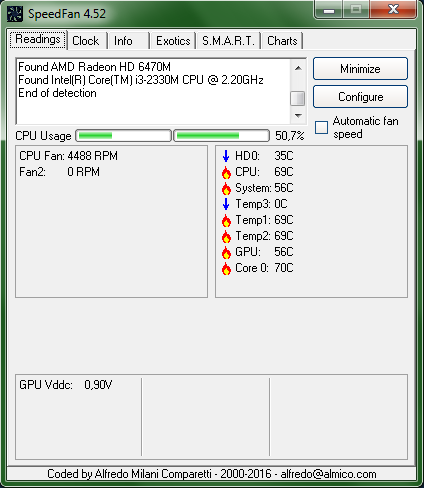This screenshot has height=488, width=424.
Task: Click the 50,7% CPU usage value
Action: click(x=289, y=136)
